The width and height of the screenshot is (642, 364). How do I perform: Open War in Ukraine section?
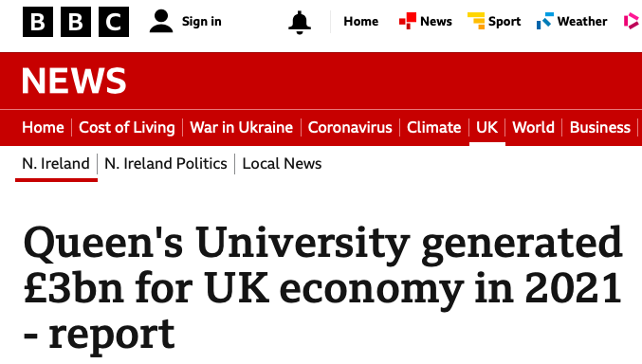pyautogui.click(x=242, y=127)
